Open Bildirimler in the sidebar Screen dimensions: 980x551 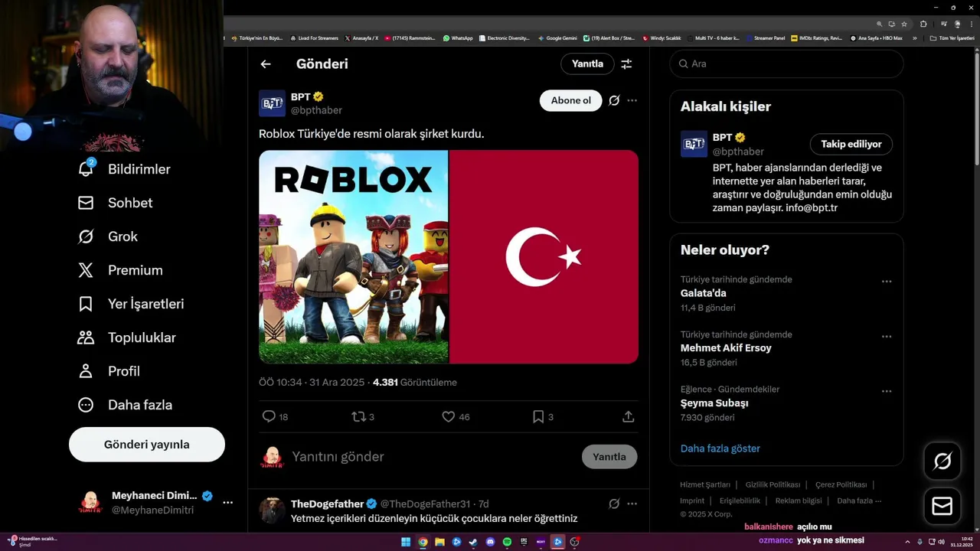124,169
